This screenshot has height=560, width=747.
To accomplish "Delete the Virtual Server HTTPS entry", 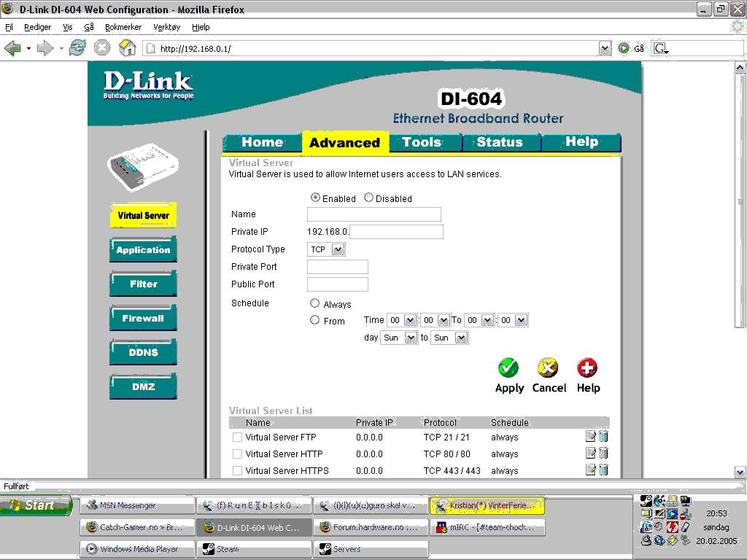I will (603, 470).
